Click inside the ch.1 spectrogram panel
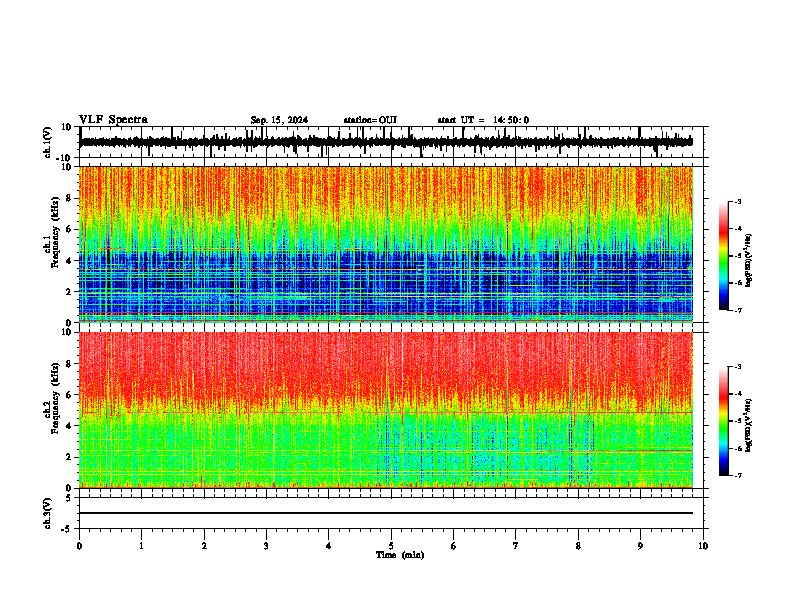792x612 pixels. (x=386, y=244)
